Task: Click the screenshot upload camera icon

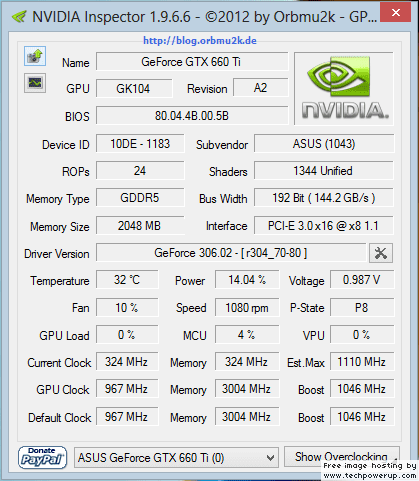Action: pos(35,56)
